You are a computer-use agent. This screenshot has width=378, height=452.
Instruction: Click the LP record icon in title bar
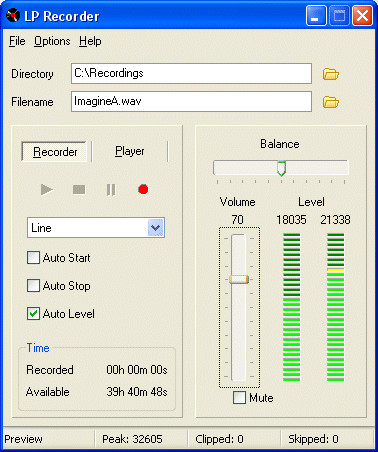click(13, 16)
